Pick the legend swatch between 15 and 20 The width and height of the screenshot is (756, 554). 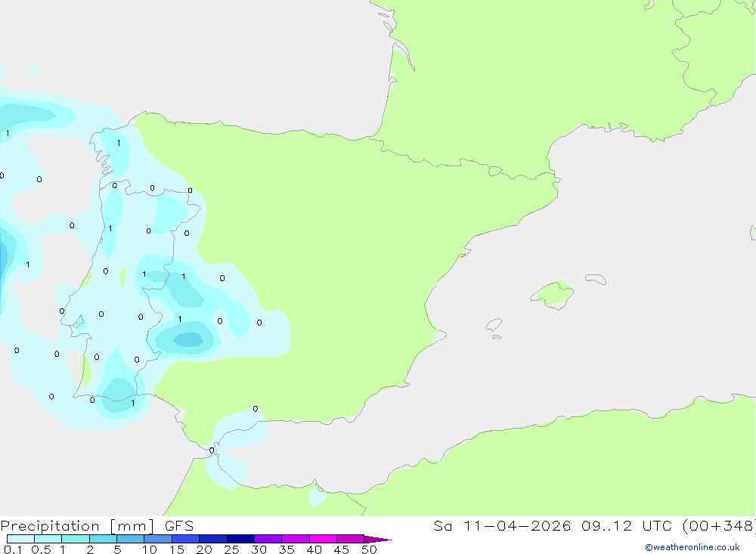[186, 539]
